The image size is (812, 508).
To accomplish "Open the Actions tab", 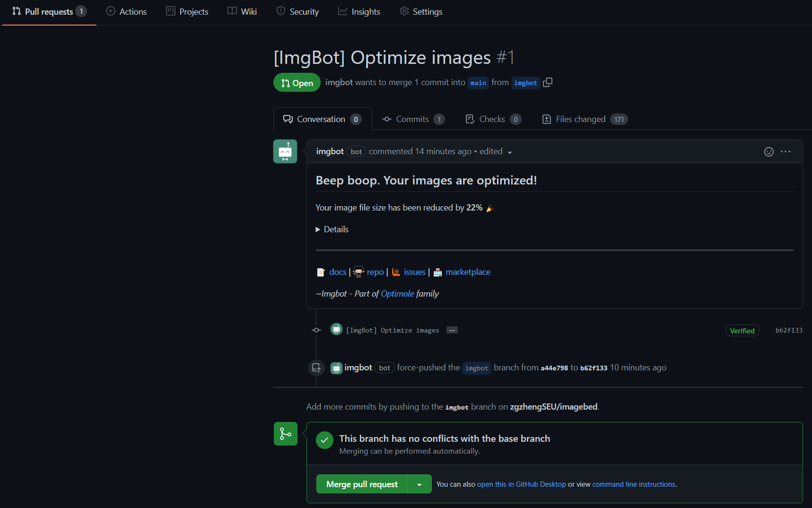I will (126, 11).
